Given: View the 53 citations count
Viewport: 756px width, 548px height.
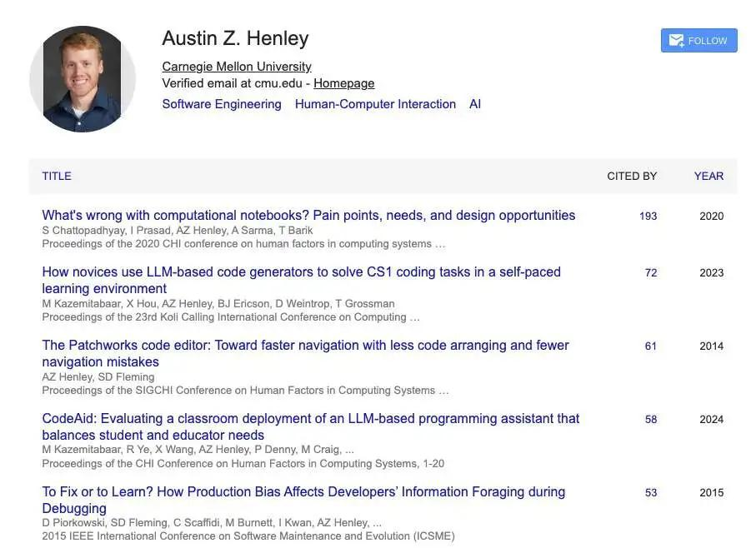Looking at the screenshot, I should tap(651, 493).
